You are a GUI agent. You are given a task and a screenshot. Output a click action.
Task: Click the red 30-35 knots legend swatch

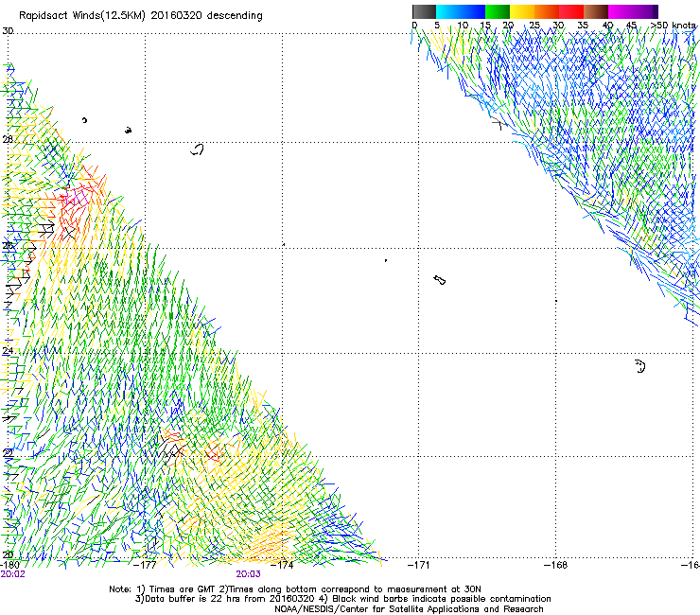pyautogui.click(x=571, y=11)
